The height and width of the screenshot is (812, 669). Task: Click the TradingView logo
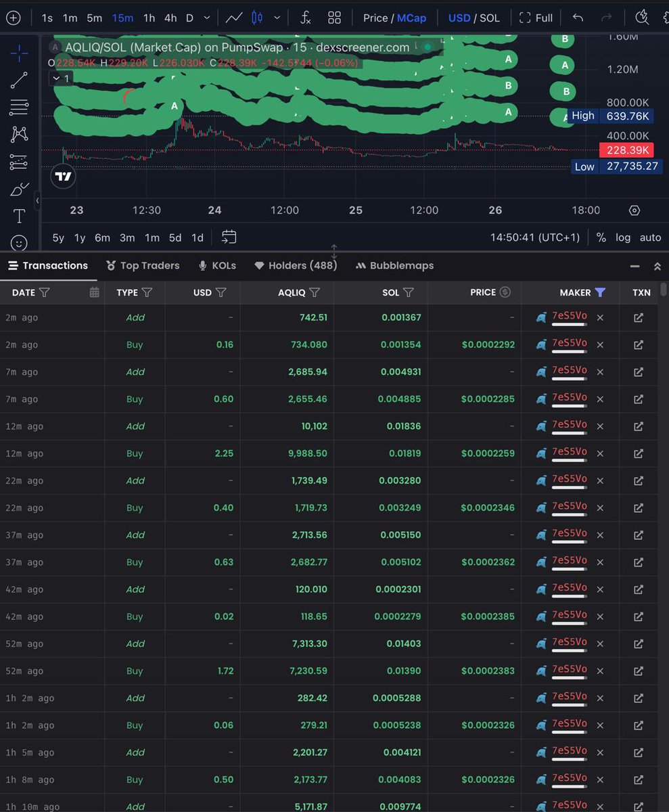coord(63,177)
